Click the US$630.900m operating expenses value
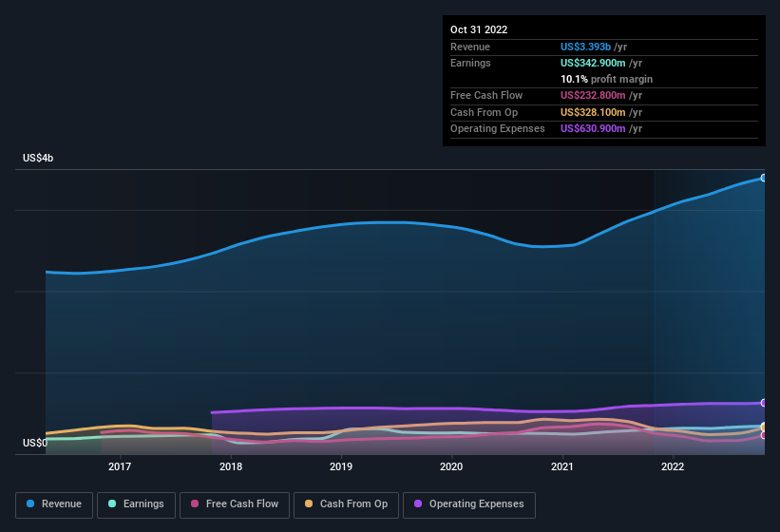The height and width of the screenshot is (532, 780). point(593,129)
